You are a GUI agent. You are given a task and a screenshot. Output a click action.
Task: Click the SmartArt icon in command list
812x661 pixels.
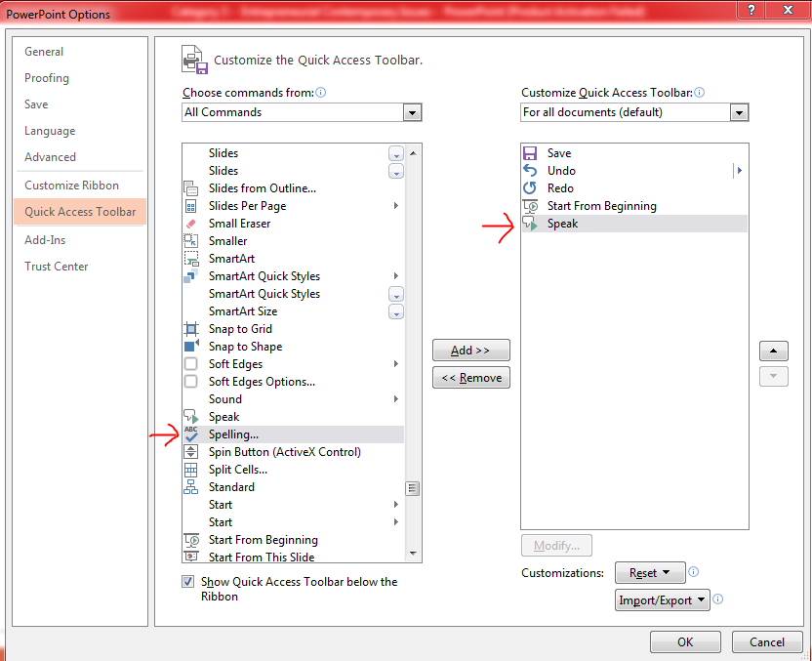[x=191, y=259]
